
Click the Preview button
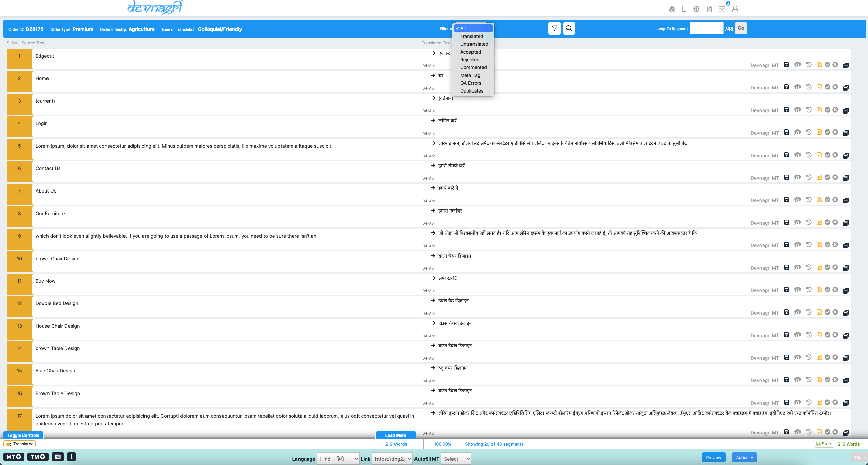click(x=714, y=458)
